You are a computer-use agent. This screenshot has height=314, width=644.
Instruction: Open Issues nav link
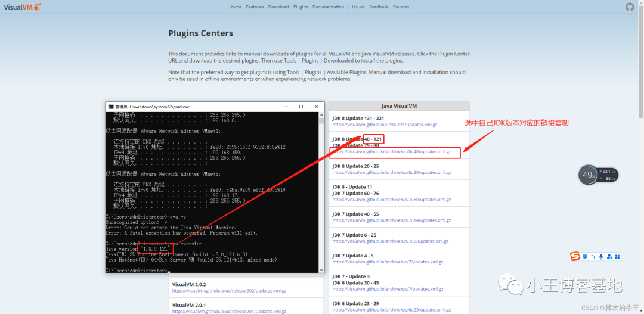(358, 7)
